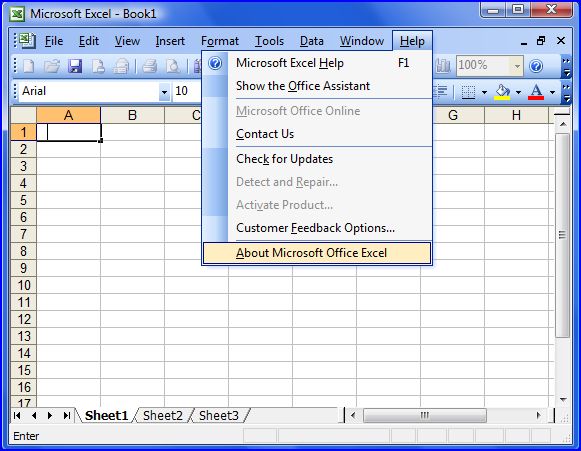This screenshot has width=581, height=451.
Task: Select row 12 header
Action: pyautogui.click(x=23, y=319)
